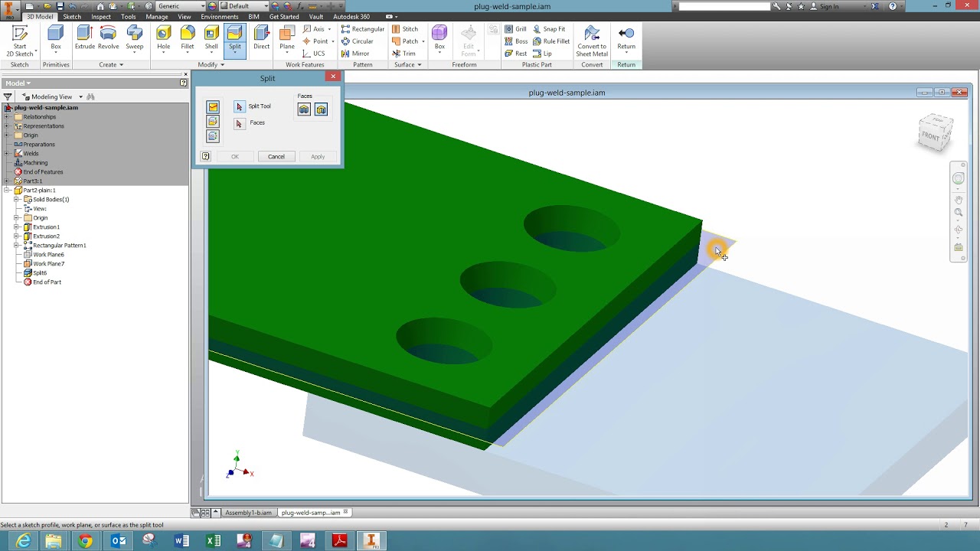980x551 pixels.
Task: Click Convert to Sheet Metal
Action: tap(592, 41)
